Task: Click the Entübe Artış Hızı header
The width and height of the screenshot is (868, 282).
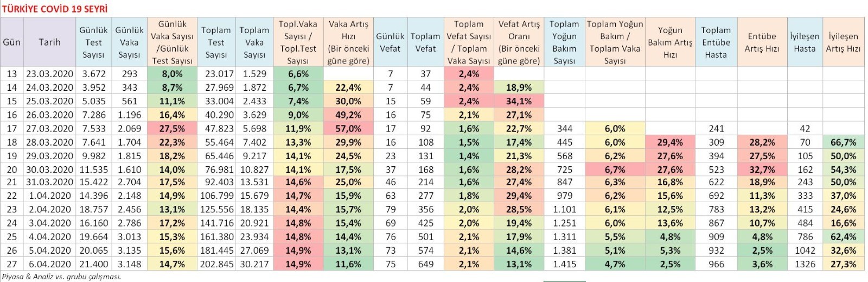Action: click(x=762, y=42)
